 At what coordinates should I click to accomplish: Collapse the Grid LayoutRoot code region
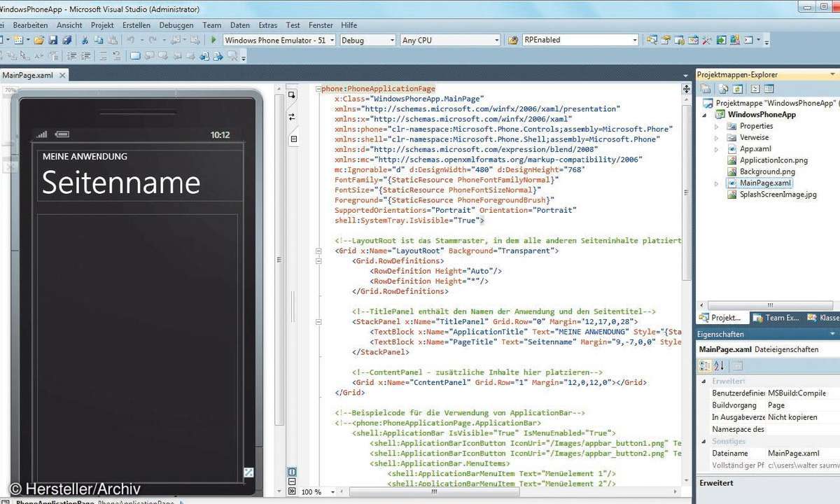[x=318, y=250]
